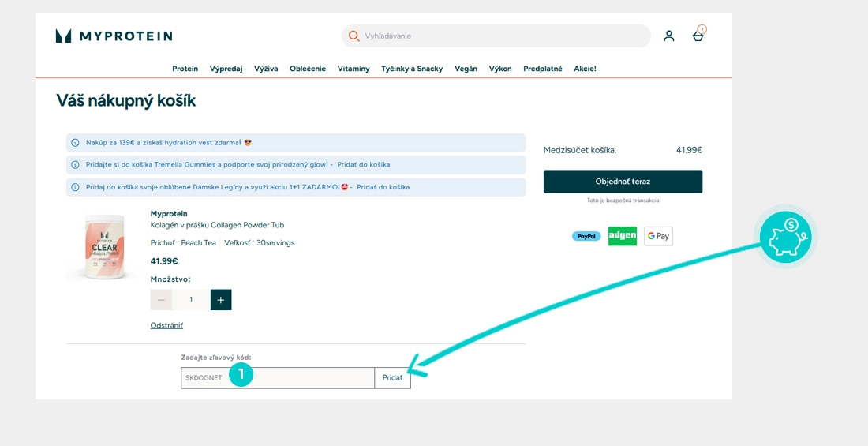Focus the Vyhľadávanie search field
Screen dimensions: 868x446
point(496,36)
